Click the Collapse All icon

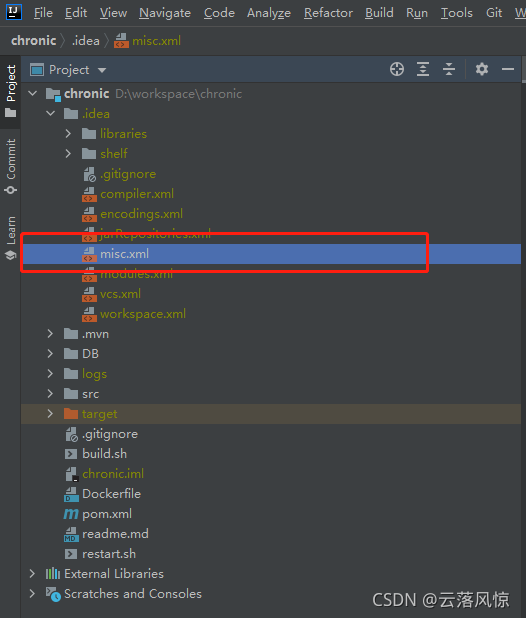[449, 69]
